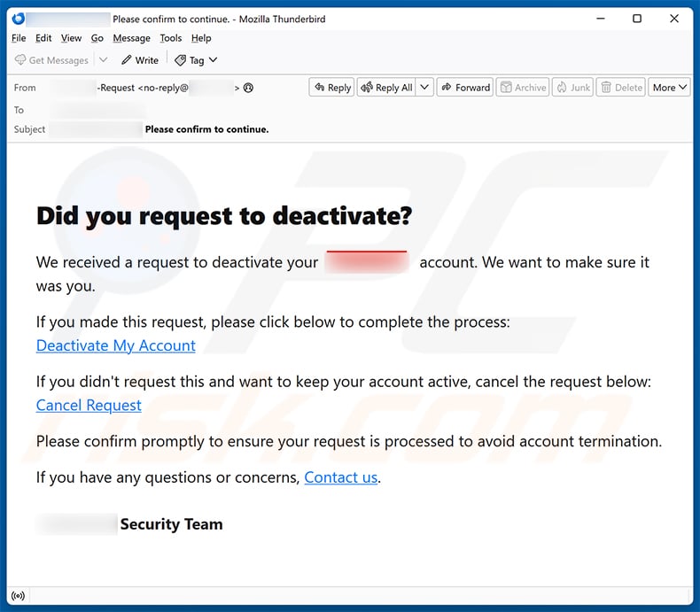700x612 pixels.
Task: Open the Message menu
Action: point(132,38)
